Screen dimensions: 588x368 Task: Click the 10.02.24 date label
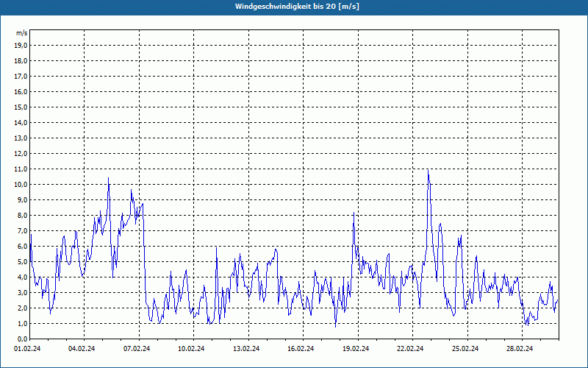click(x=191, y=349)
